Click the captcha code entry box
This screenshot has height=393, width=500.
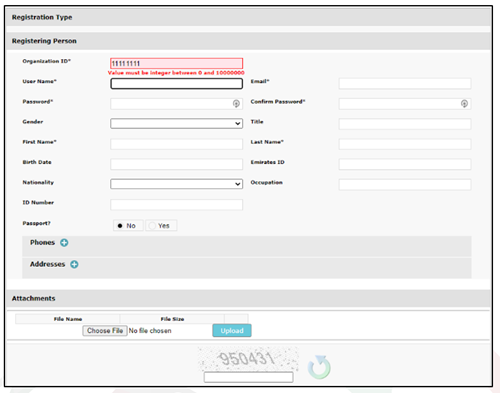coord(248,377)
